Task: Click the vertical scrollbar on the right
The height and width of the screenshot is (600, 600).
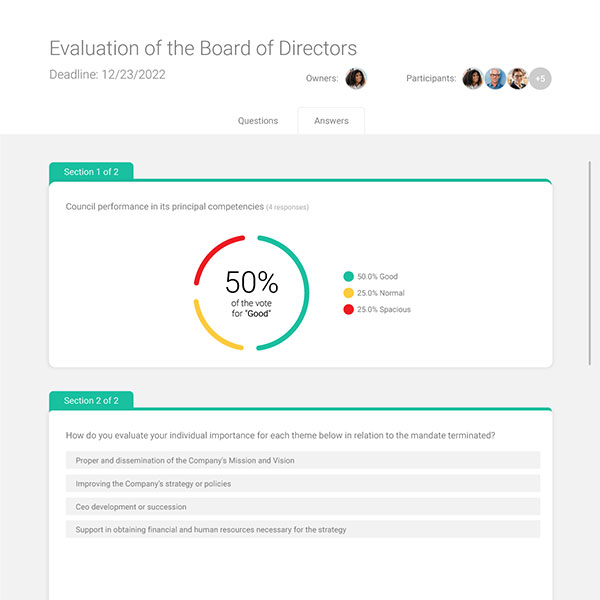Action: click(590, 263)
